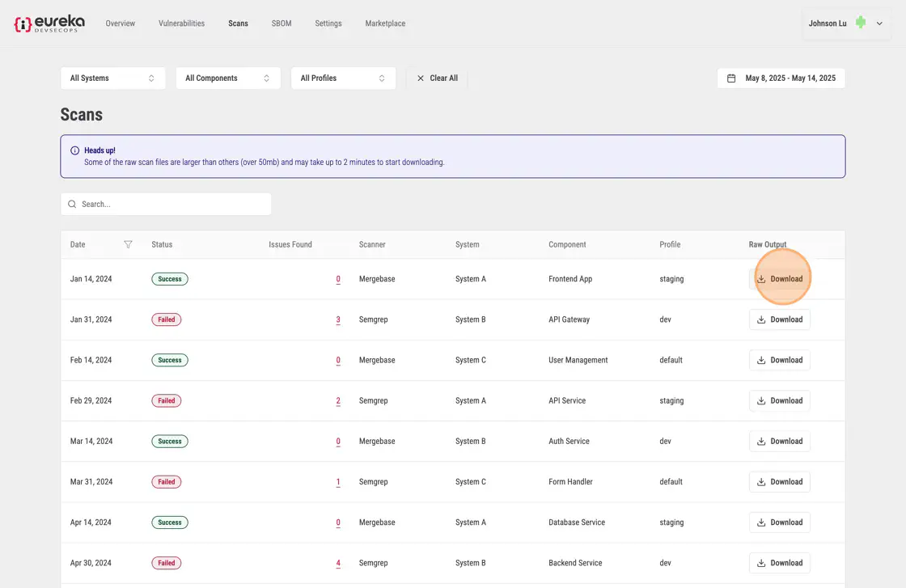Open the All Systems dropdown
Screen dimensions: 906x588
tap(112, 78)
